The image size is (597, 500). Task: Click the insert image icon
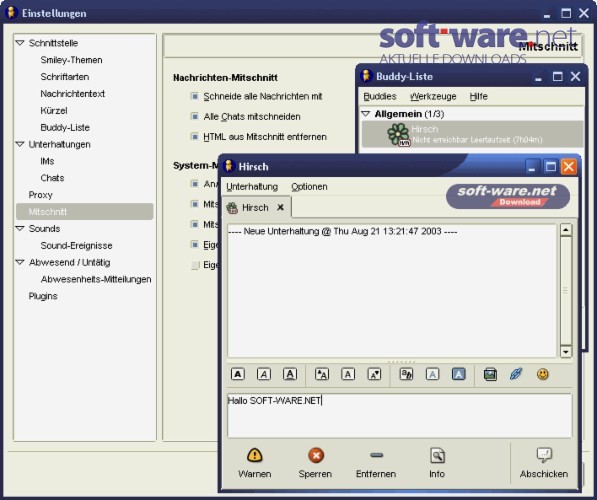point(490,374)
